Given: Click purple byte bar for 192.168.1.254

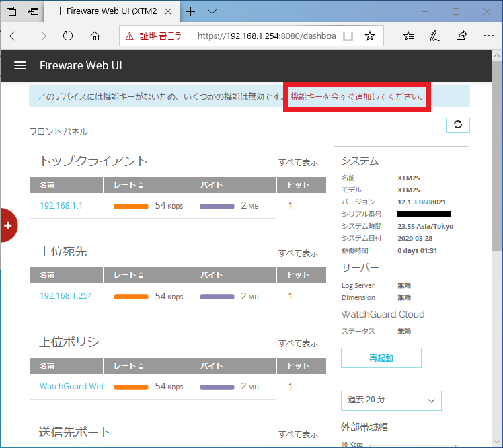Looking at the screenshot, I should tap(217, 297).
